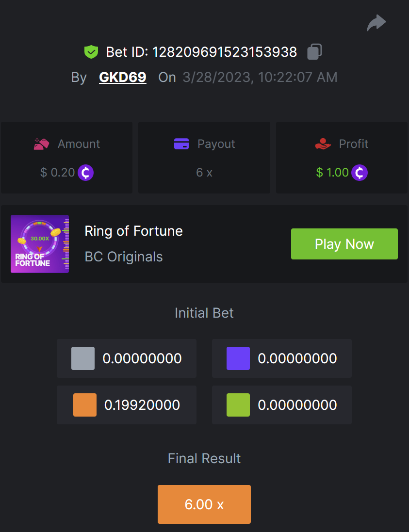This screenshot has width=409, height=532.
Task: Click the orange color swatch
Action: point(85,405)
